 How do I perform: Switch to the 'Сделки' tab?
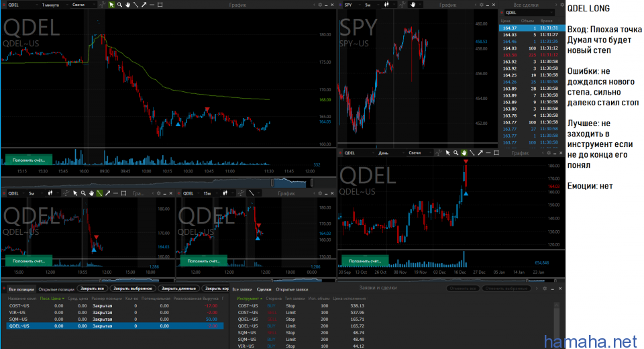(x=264, y=289)
